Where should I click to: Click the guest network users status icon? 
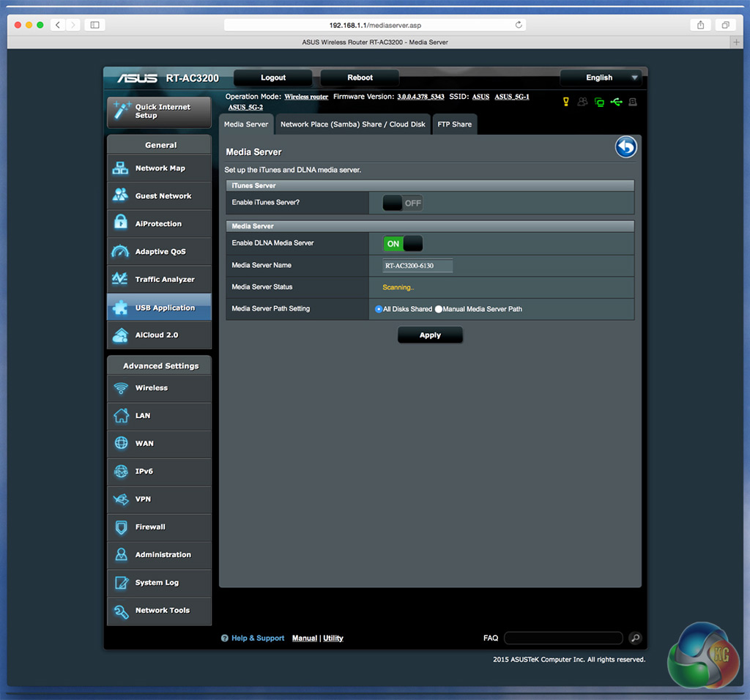[x=582, y=102]
